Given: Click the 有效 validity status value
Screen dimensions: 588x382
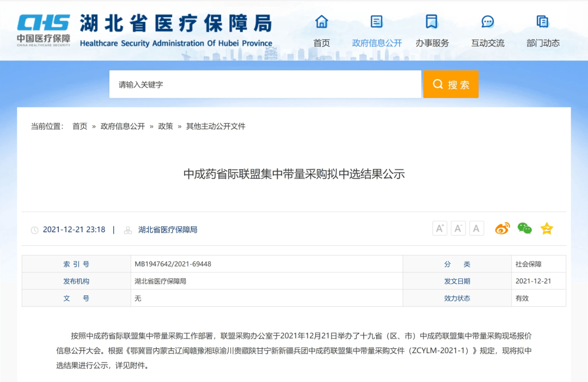Looking at the screenshot, I should [x=522, y=298].
